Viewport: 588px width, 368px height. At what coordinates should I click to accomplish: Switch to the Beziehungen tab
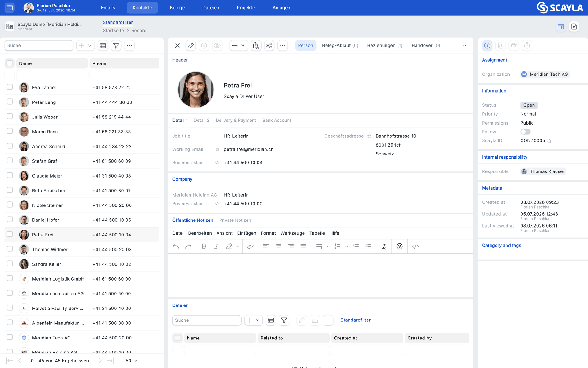pos(385,46)
